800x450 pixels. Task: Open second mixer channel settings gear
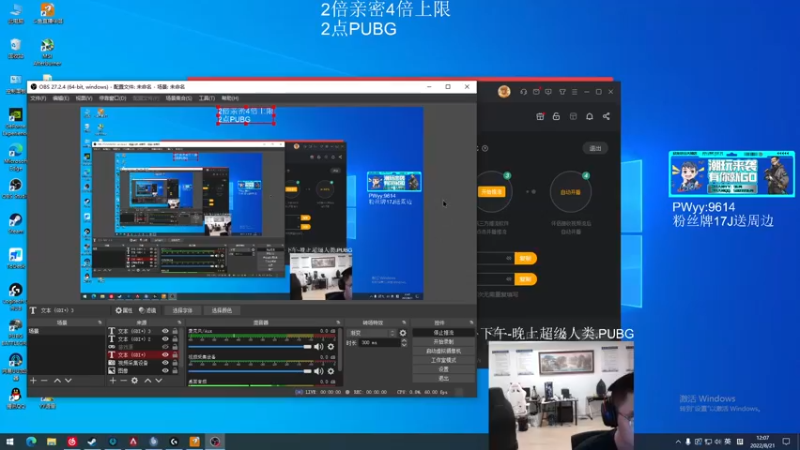pos(331,371)
